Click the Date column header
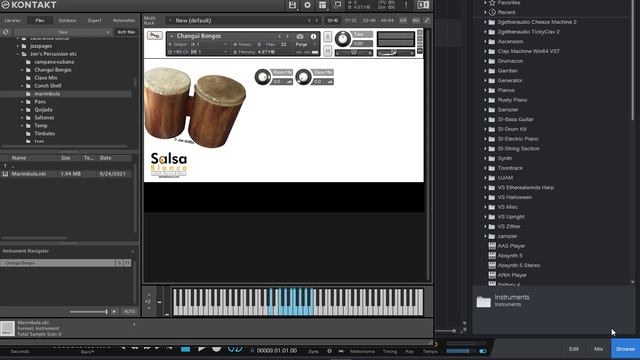 pyautogui.click(x=105, y=158)
